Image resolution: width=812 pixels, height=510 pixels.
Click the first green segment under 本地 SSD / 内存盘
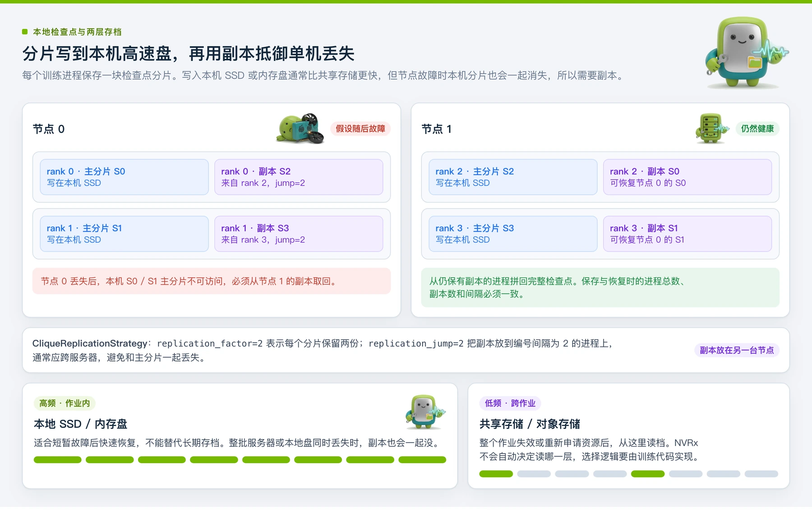57,459
